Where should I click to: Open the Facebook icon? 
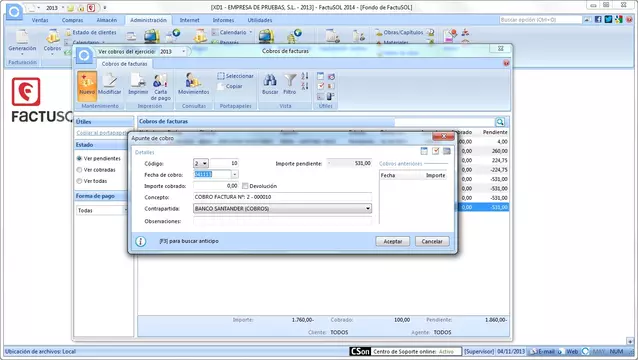click(598, 19)
